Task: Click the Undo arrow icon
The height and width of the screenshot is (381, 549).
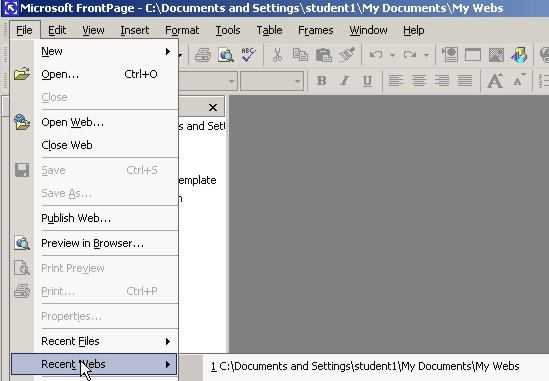Action: click(376, 55)
